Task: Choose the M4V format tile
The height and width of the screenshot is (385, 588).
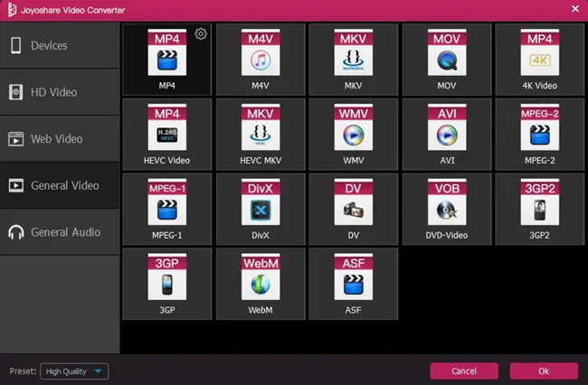Action: [261, 60]
